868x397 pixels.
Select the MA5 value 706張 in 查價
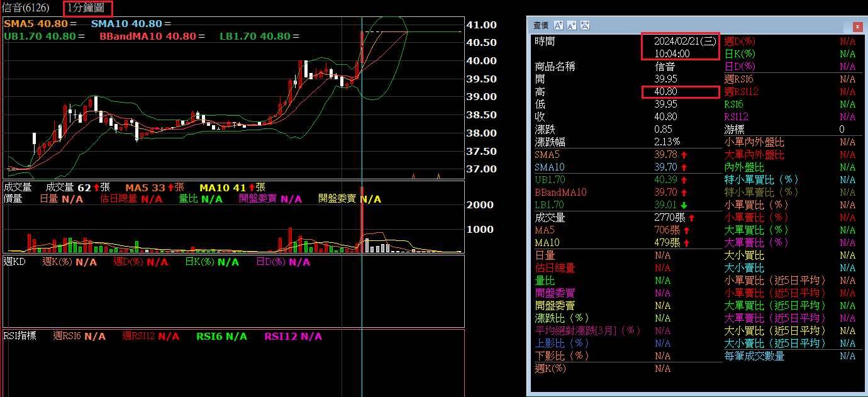[667, 230]
